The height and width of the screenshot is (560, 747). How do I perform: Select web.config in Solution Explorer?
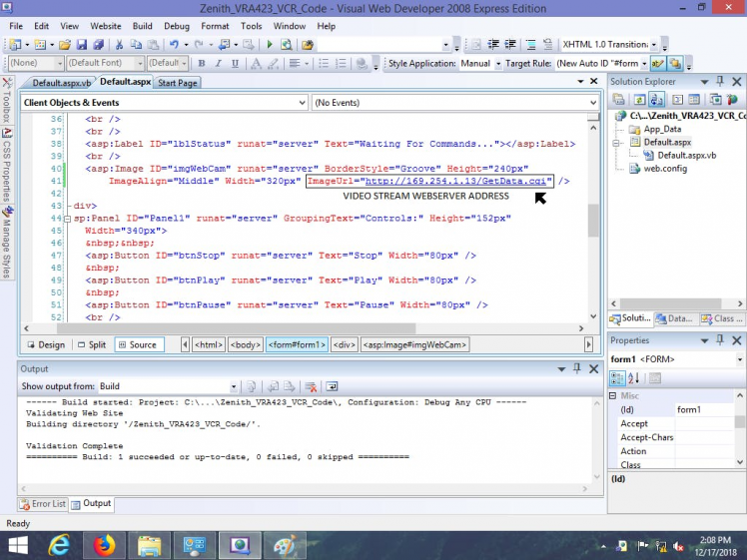coord(664,169)
